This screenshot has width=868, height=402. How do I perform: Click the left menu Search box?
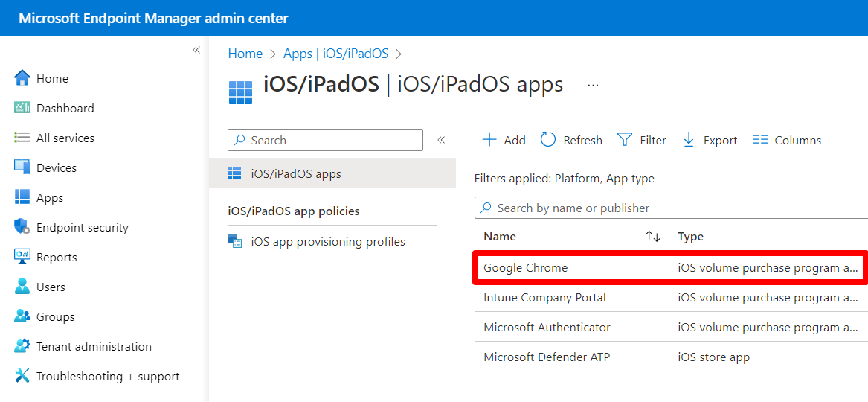click(325, 140)
